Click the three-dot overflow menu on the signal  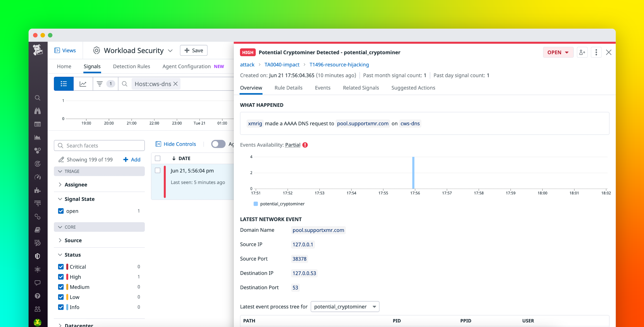tap(596, 52)
